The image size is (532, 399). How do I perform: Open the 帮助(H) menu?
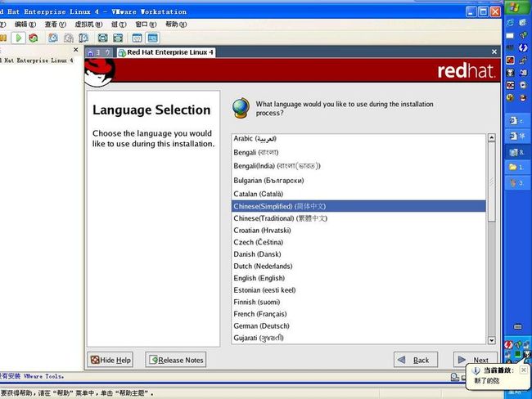tap(176, 25)
